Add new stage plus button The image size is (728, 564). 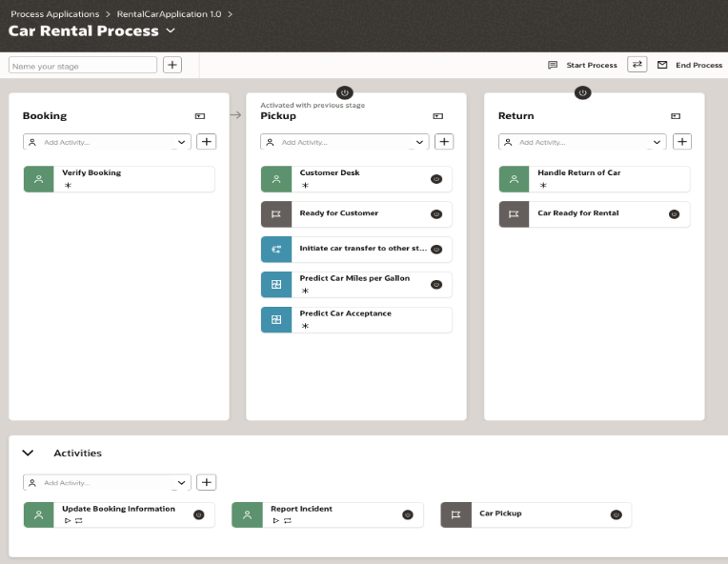[172, 65]
